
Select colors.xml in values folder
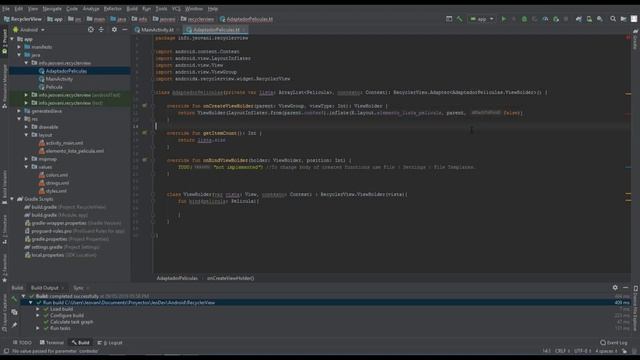(x=57, y=175)
